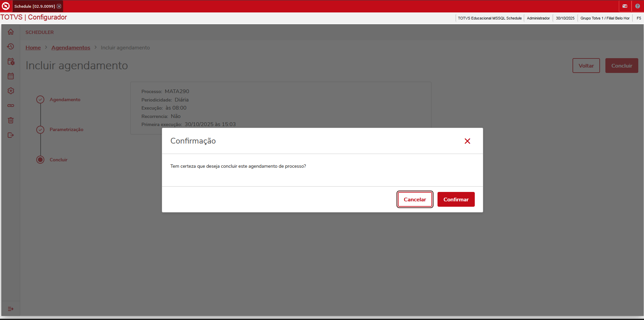644x320 pixels.
Task: Click the Voltar button
Action: click(586, 66)
